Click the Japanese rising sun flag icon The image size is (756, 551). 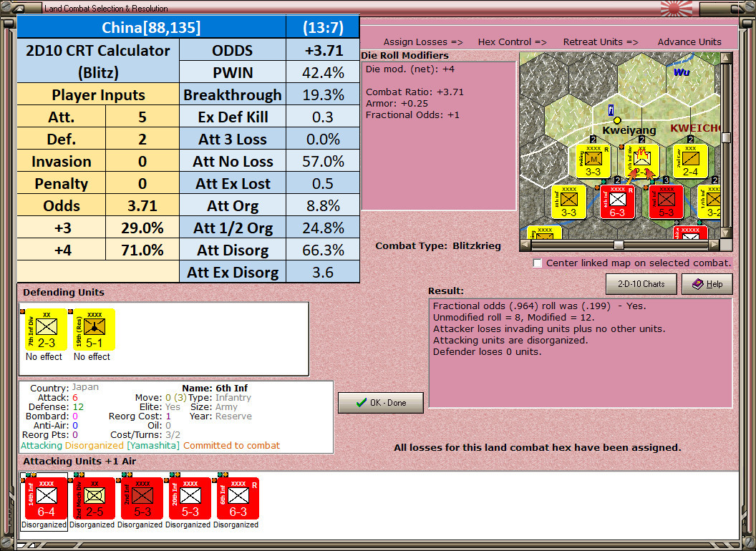click(677, 8)
